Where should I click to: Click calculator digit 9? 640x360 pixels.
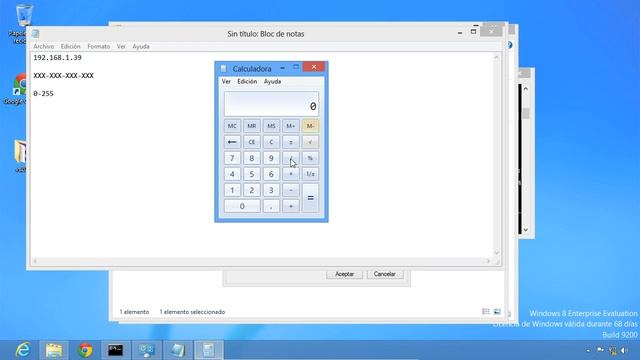click(x=271, y=158)
